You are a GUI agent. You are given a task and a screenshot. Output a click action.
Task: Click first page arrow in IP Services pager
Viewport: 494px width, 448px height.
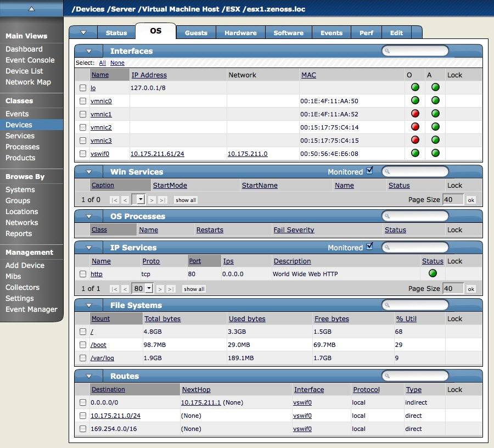[x=114, y=289]
